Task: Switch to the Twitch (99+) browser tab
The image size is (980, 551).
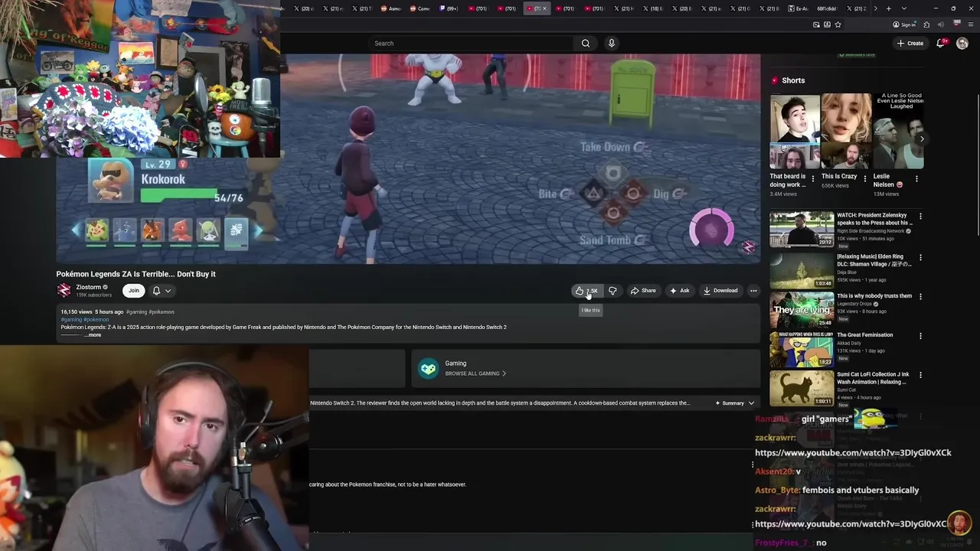Action: [449, 8]
